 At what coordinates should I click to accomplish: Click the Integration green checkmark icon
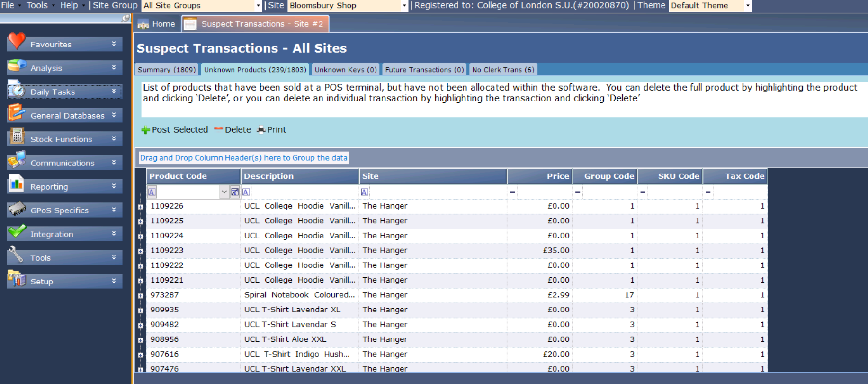(x=17, y=231)
